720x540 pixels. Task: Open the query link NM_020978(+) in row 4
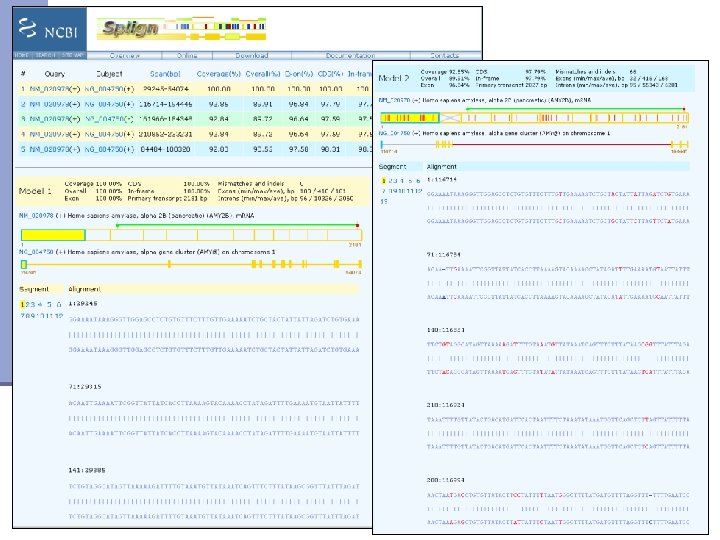tap(55, 135)
